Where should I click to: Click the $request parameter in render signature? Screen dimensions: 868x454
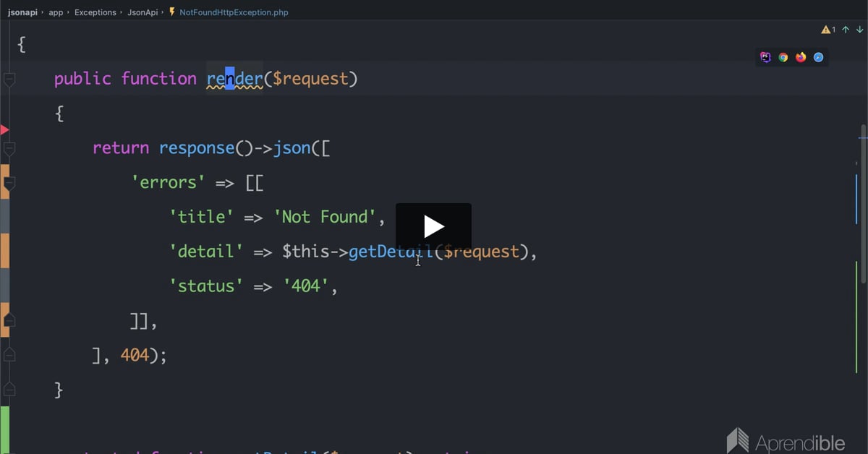click(x=310, y=78)
